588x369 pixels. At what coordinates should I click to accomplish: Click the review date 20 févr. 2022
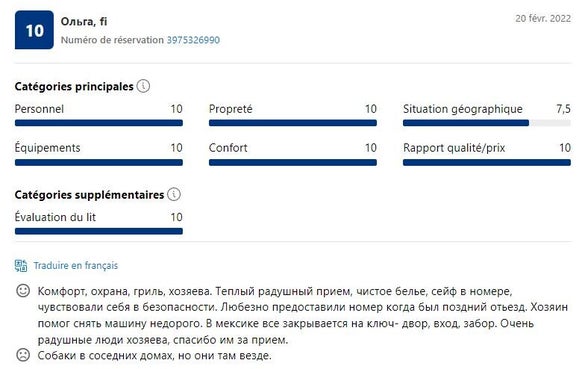[543, 18]
